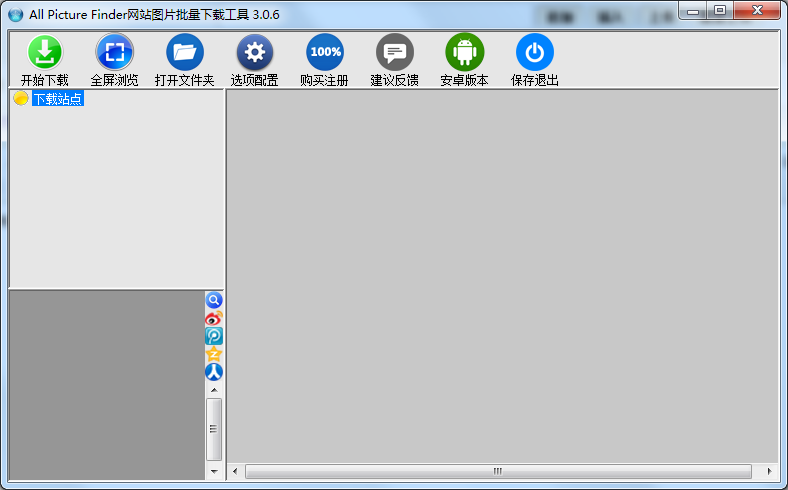The image size is (788, 490).
Task: Click the teal P share icon
Action: (214, 336)
